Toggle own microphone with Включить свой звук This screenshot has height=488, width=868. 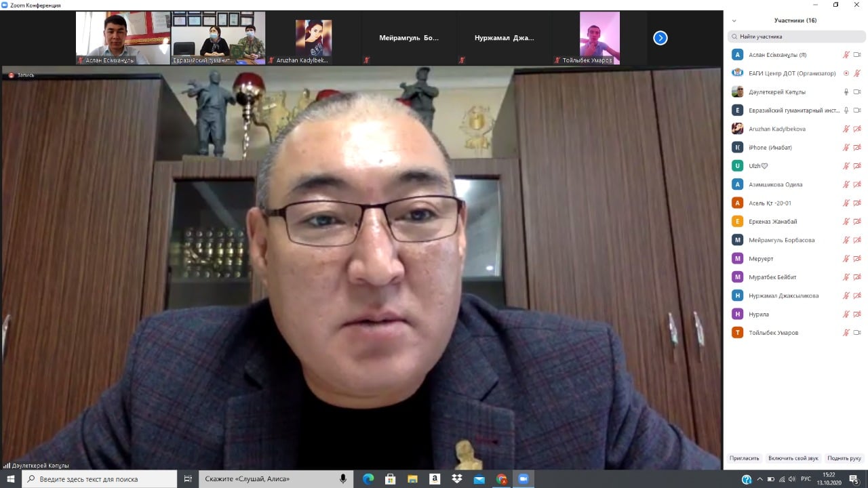click(793, 458)
